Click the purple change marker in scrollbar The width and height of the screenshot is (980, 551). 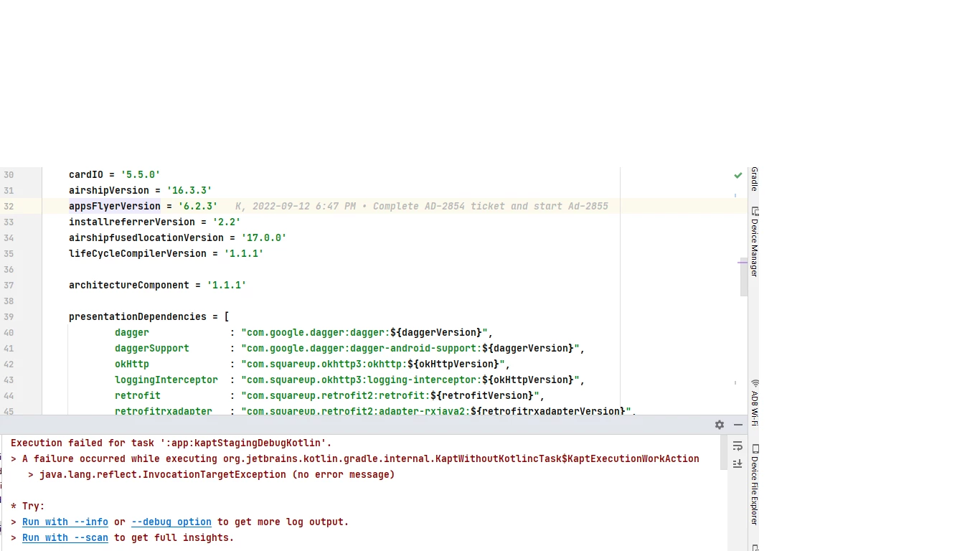click(x=743, y=262)
